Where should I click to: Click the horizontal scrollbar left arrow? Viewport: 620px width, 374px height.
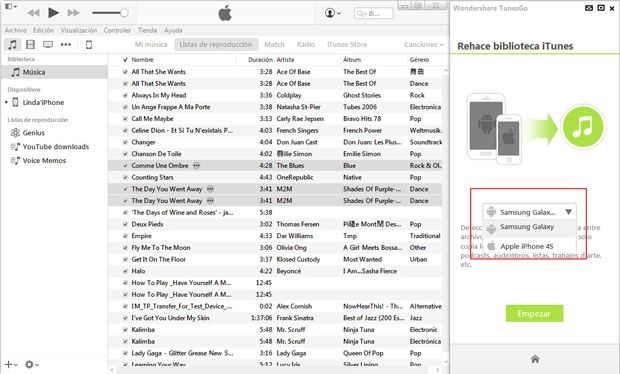click(x=112, y=370)
